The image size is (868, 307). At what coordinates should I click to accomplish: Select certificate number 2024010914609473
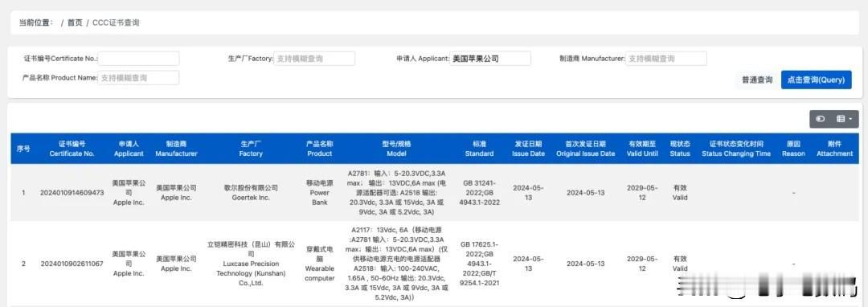click(x=72, y=193)
